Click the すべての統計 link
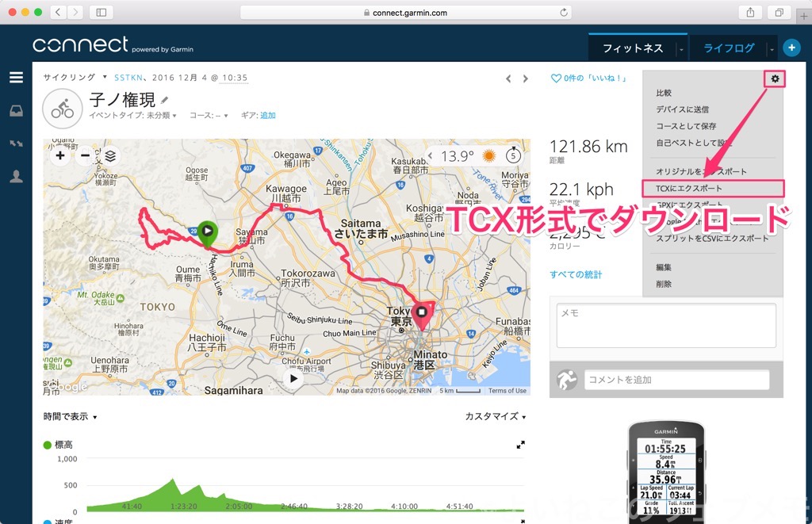812x524 pixels. tap(576, 274)
